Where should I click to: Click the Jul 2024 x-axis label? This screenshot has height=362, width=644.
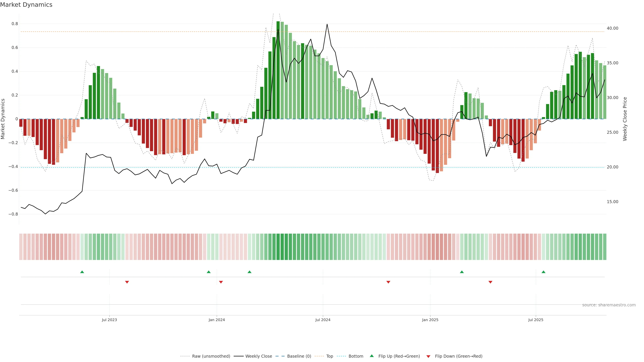pyautogui.click(x=323, y=320)
